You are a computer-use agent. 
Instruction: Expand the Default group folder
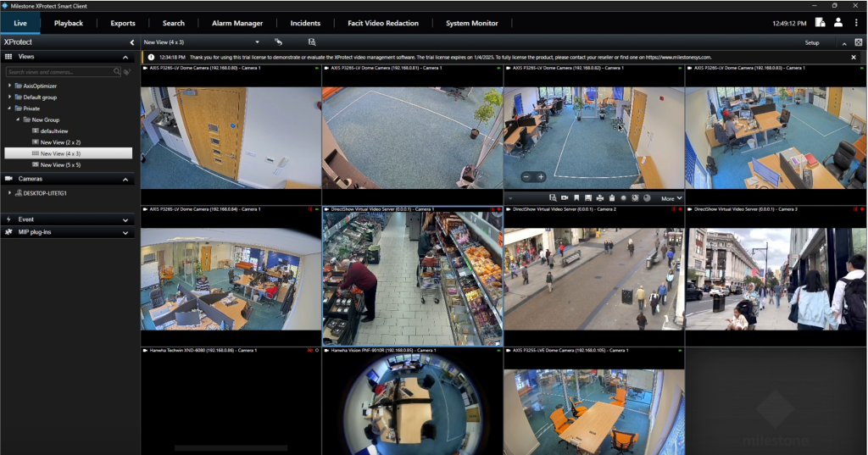(x=9, y=97)
